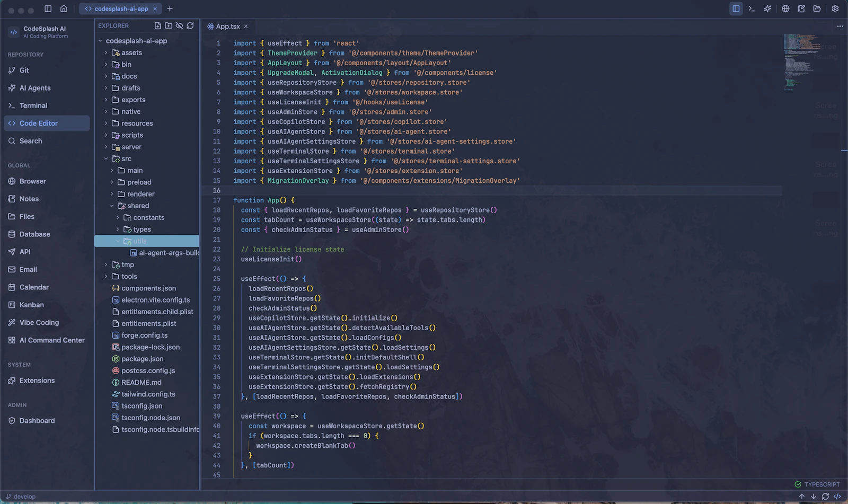Viewport: 848px width, 504px height.
Task: Close the App.tsx editor tab
Action: (x=246, y=26)
